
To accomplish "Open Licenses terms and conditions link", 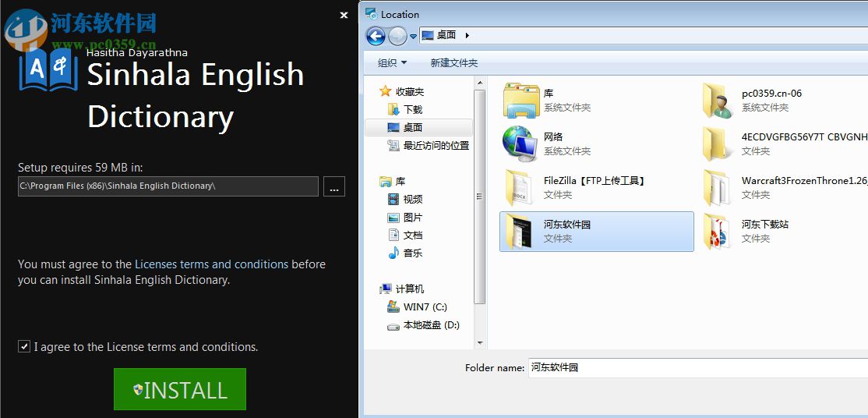I will pyautogui.click(x=211, y=264).
